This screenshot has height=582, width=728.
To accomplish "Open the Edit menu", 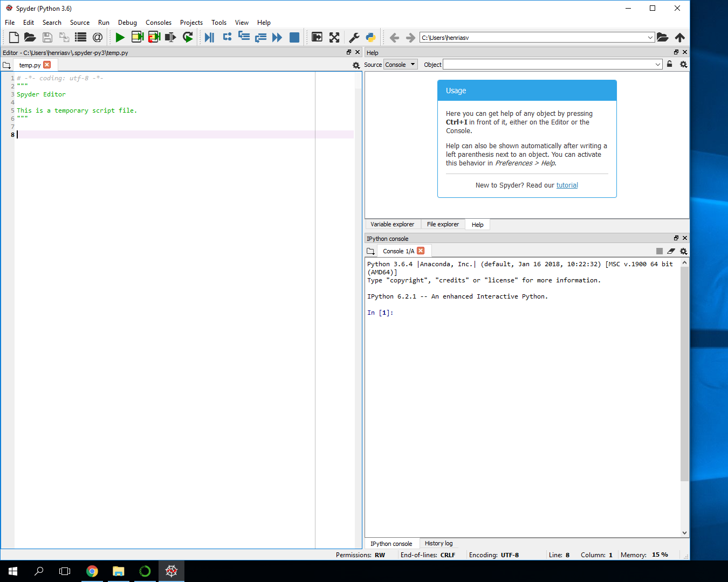I will [x=29, y=23].
